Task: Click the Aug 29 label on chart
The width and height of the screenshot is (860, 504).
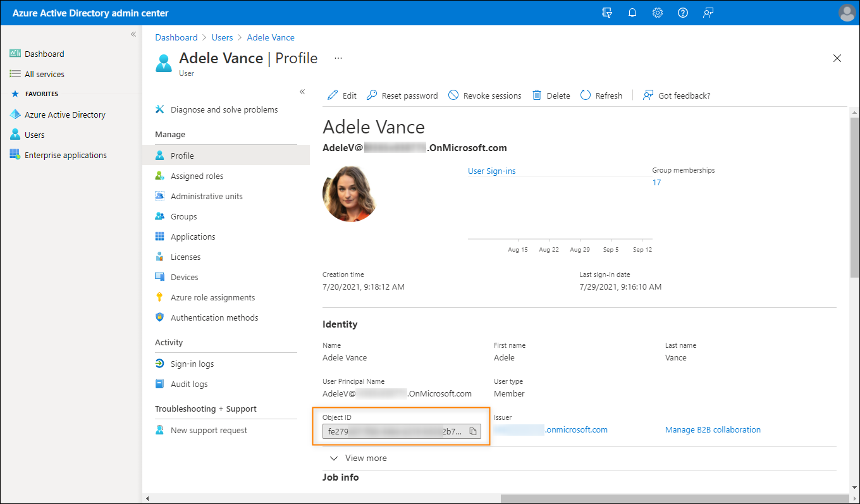Action: click(x=580, y=250)
